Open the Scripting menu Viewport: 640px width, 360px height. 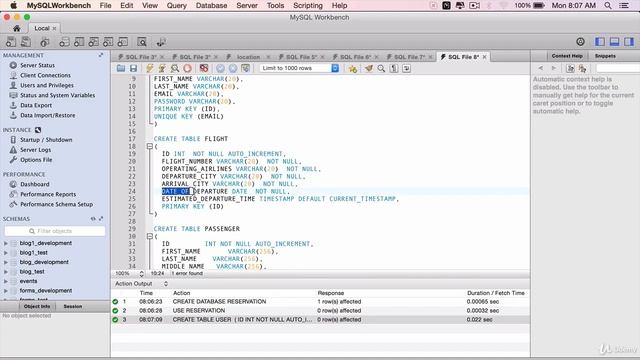tap(308, 5)
